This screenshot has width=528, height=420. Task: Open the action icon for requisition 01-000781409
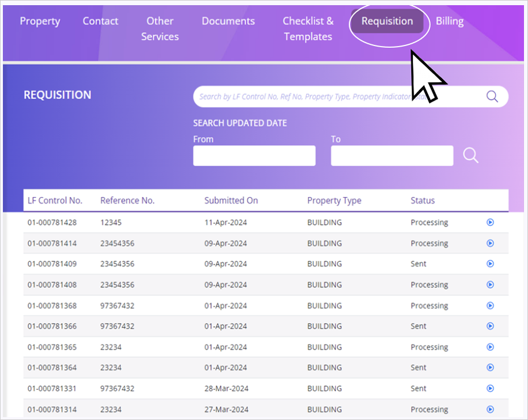(490, 264)
